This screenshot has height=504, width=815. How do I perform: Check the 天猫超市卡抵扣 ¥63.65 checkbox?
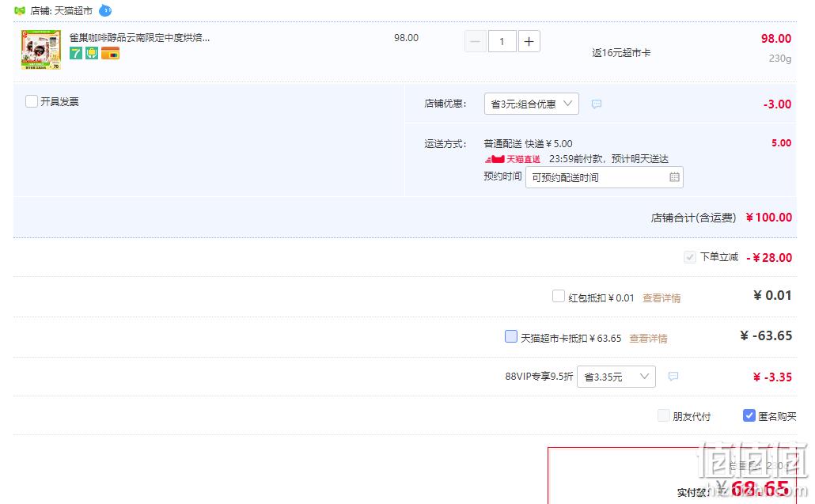click(x=511, y=336)
